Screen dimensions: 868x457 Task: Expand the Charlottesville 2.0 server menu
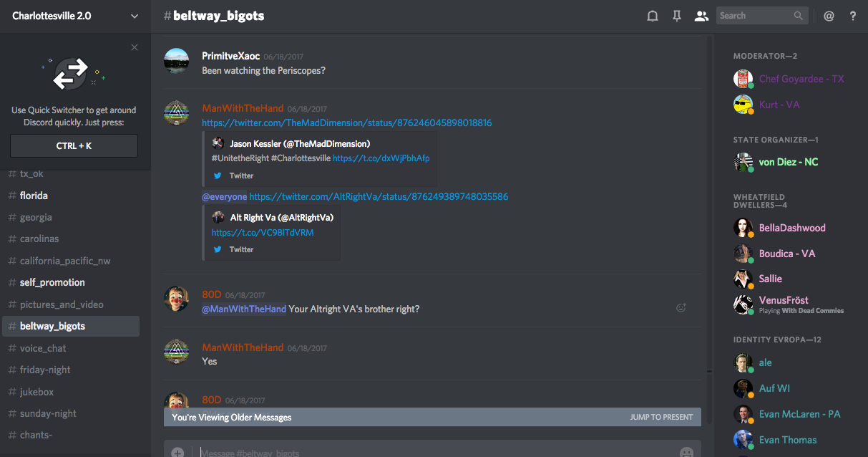click(x=135, y=16)
